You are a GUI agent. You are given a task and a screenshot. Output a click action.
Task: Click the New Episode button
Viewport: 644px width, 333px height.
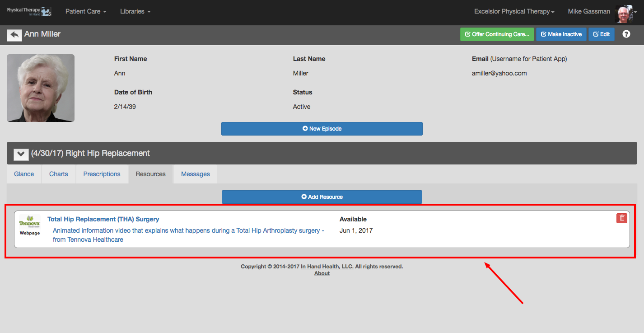[x=322, y=129]
